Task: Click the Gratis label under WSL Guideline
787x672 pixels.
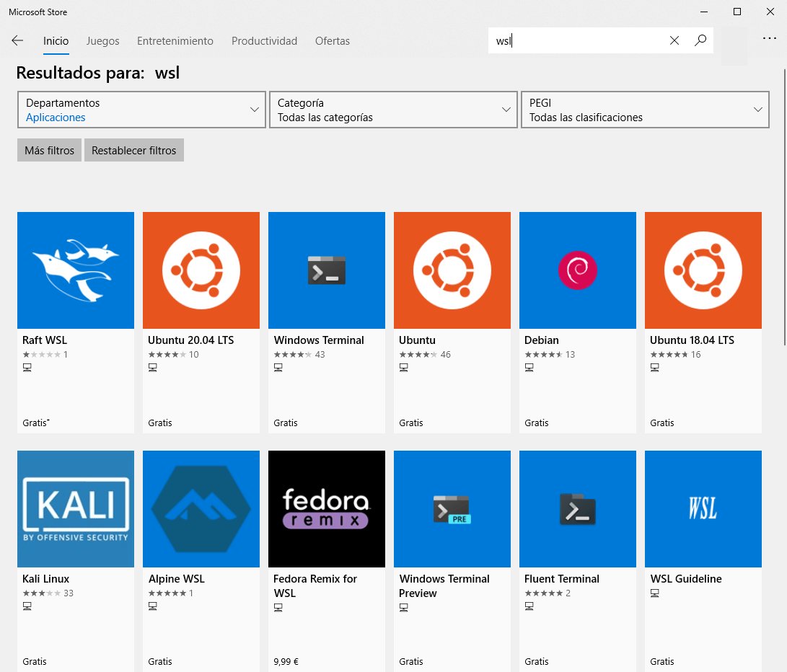Action: click(x=662, y=661)
